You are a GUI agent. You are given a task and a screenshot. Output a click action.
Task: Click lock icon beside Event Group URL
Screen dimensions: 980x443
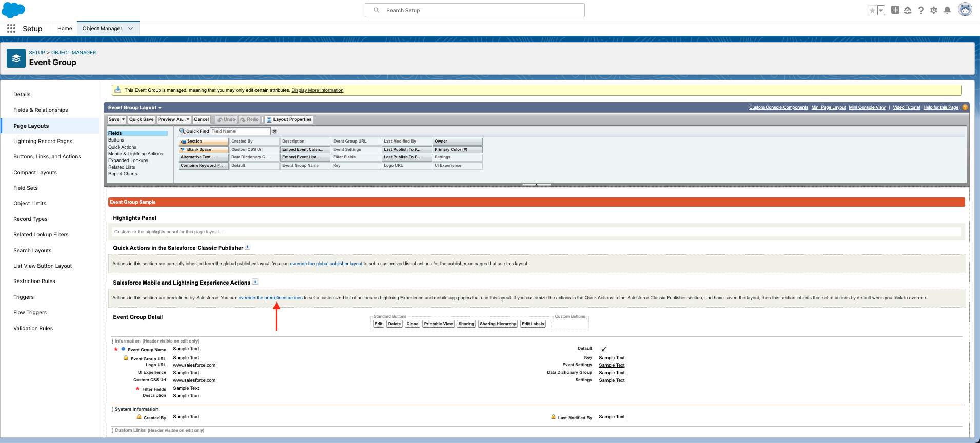[126, 358]
